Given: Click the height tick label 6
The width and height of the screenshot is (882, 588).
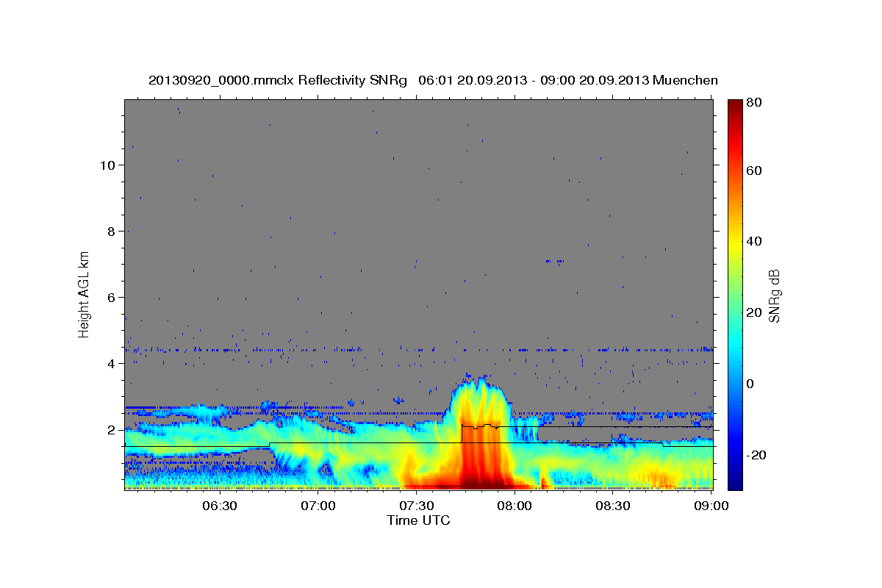Looking at the screenshot, I should pyautogui.click(x=112, y=298).
